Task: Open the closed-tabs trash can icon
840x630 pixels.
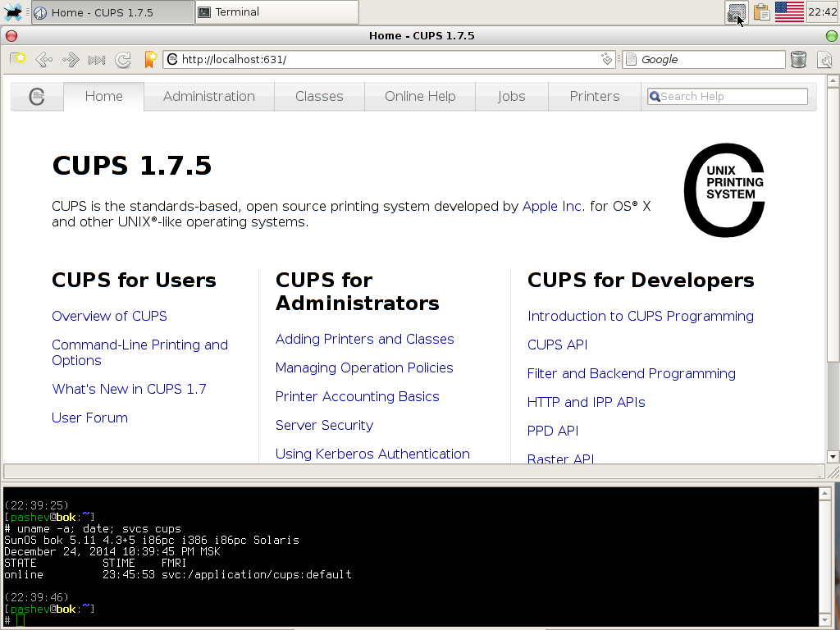Action: coord(798,59)
